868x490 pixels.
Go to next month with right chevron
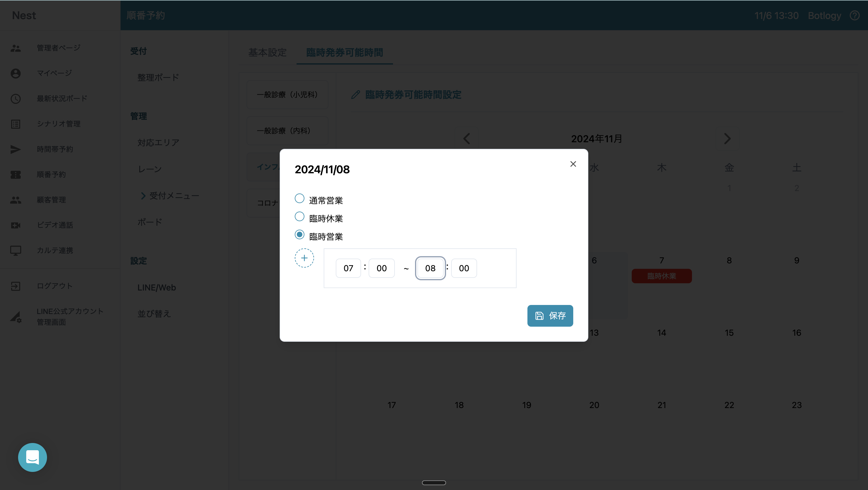pyautogui.click(x=727, y=139)
